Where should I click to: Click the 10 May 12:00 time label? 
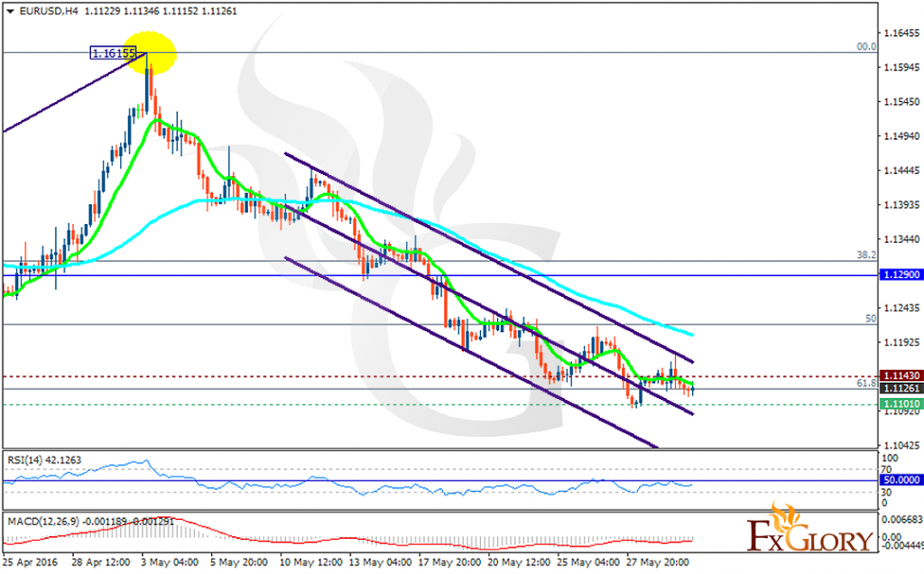pos(310,562)
